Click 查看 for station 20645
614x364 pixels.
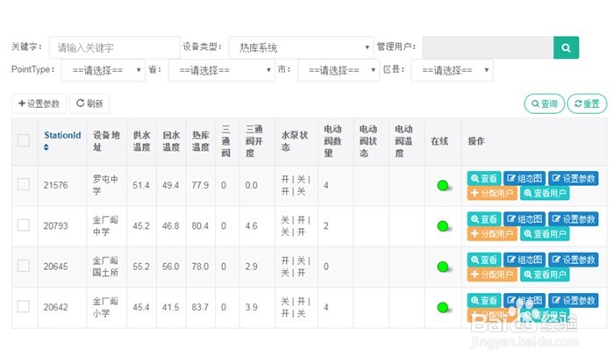point(484,260)
